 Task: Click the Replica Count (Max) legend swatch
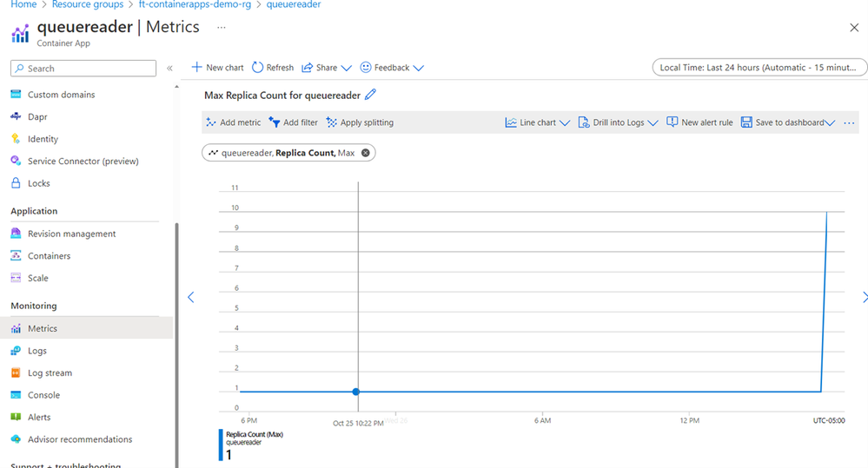point(221,445)
